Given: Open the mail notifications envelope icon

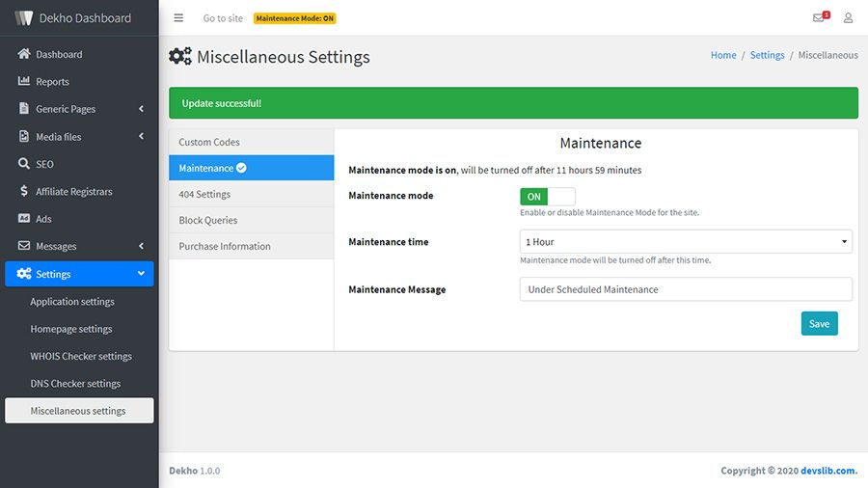Looking at the screenshot, I should 819,18.
